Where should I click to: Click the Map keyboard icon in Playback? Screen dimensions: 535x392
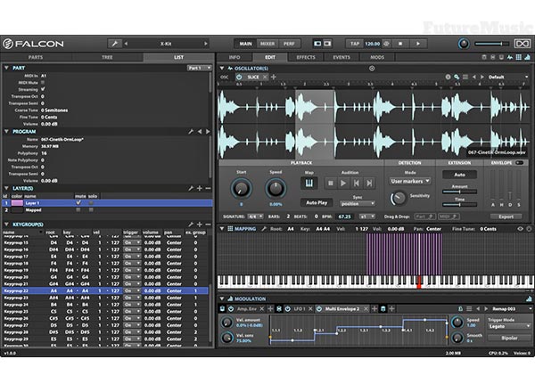point(309,183)
